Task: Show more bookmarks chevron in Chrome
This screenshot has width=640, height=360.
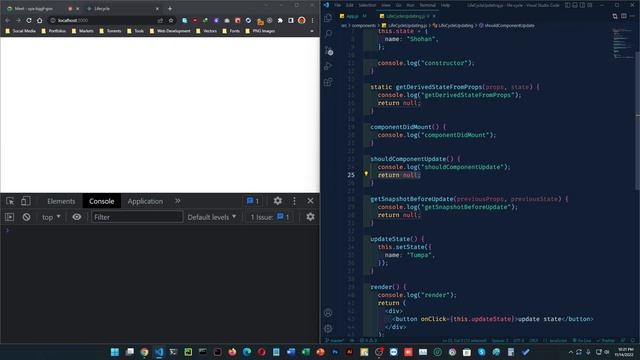Action: pyautogui.click(x=312, y=31)
